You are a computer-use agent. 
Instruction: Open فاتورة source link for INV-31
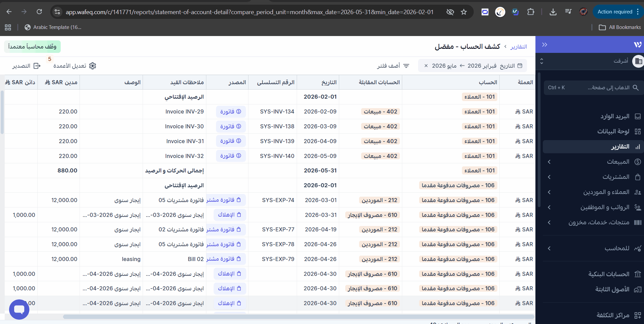[x=231, y=141]
